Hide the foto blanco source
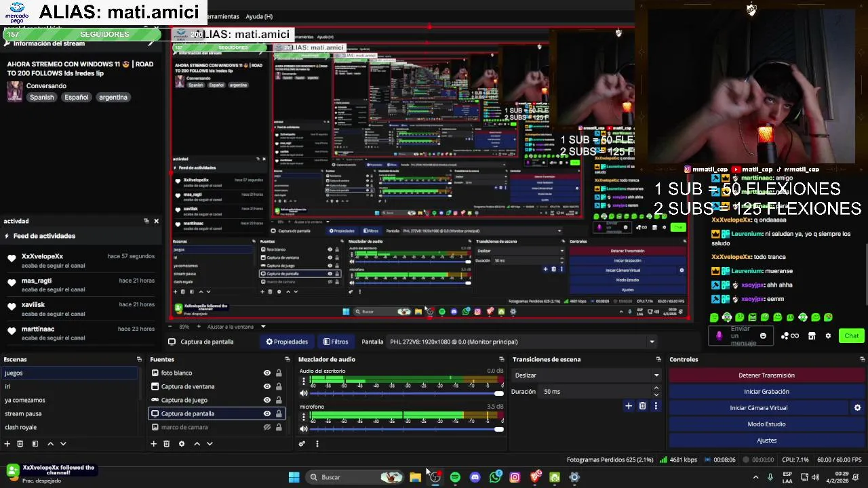This screenshot has height=488, width=868. 267,373
